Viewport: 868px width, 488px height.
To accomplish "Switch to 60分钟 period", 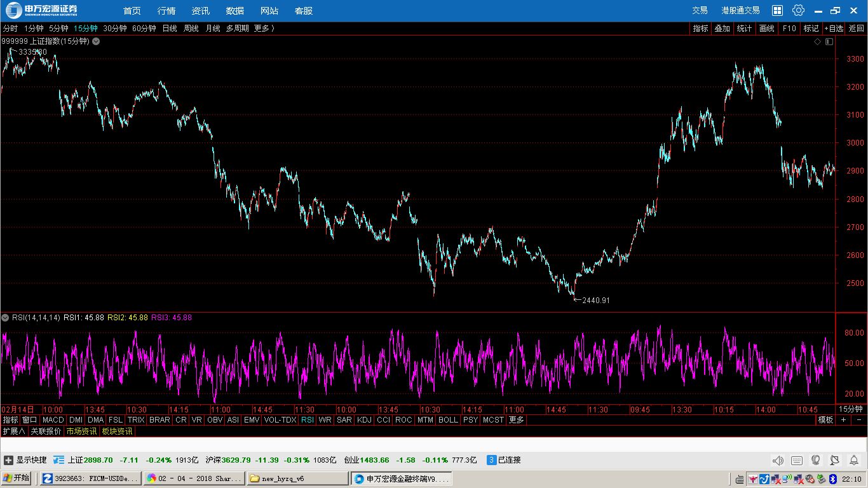I will pyautogui.click(x=144, y=29).
